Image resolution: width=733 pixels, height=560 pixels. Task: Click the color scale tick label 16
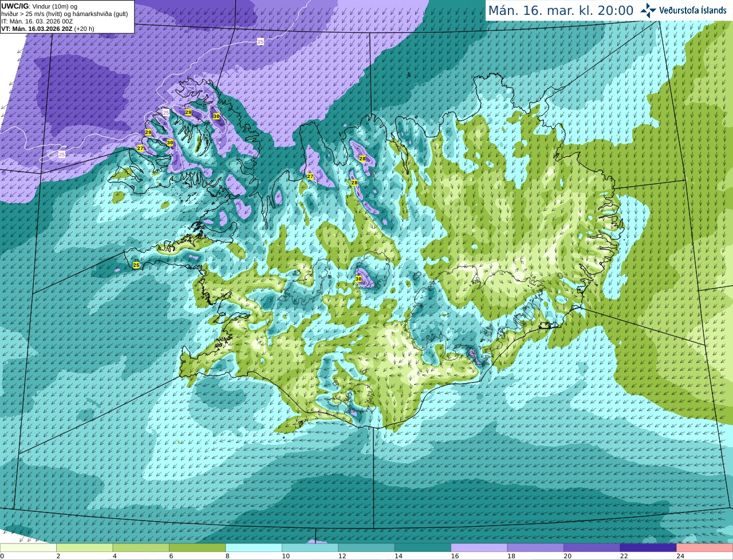point(455,556)
